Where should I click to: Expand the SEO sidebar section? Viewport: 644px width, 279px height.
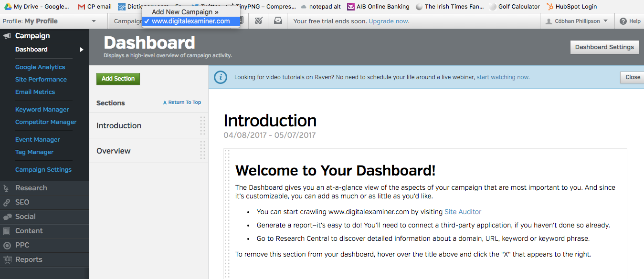[x=44, y=202]
